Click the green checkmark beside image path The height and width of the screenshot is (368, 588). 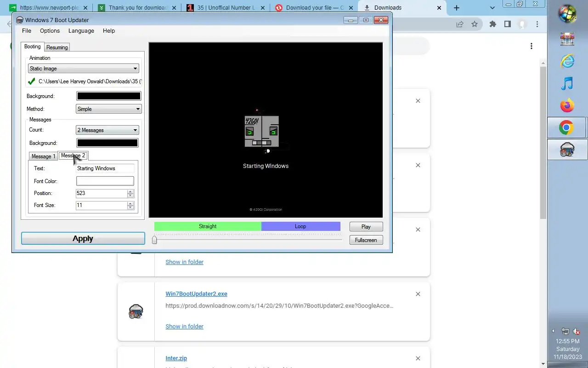coord(32,81)
